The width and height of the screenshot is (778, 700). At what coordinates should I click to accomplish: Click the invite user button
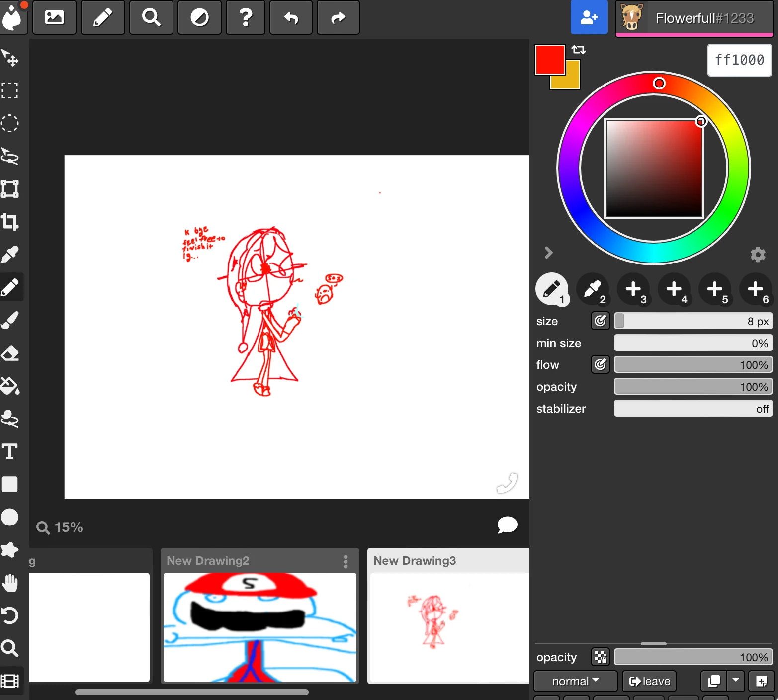pos(589,18)
